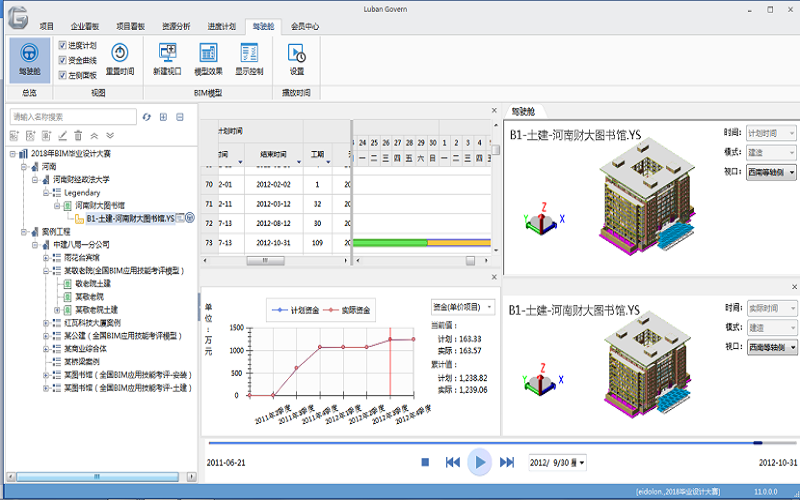Click the XYZ axis gizmo in upper viewport

(543, 219)
